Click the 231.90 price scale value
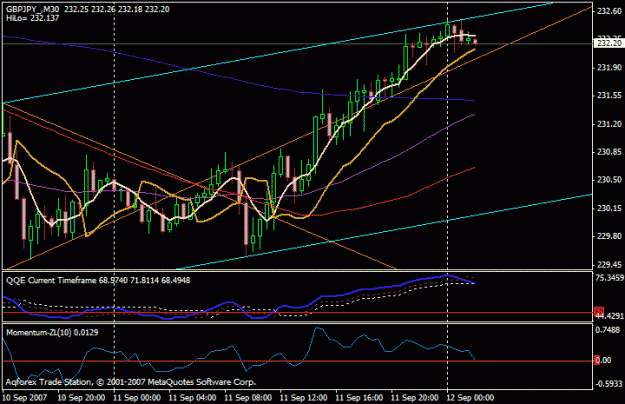Screen dimensions: 625x404 click(609, 68)
